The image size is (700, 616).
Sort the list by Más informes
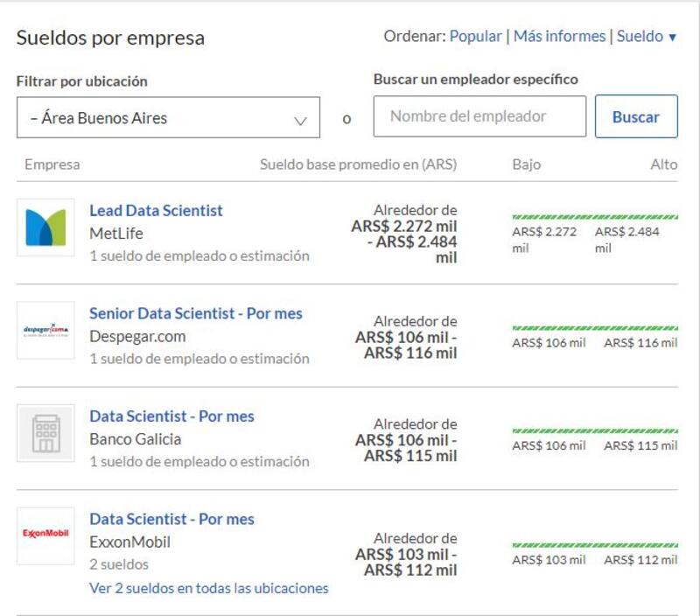click(x=559, y=37)
